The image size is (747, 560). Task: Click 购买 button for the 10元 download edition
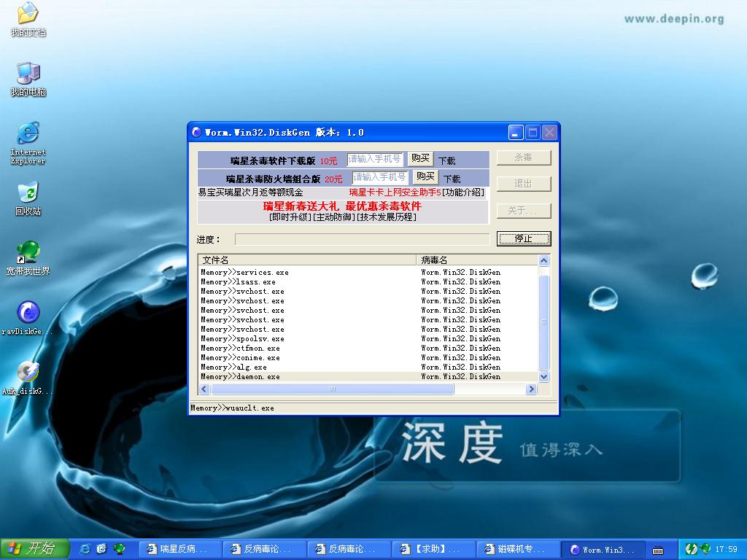pos(420,159)
